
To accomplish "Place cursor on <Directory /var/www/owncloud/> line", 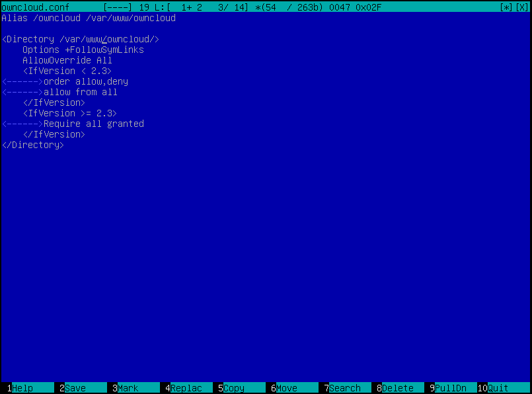I will (x=81, y=39).
